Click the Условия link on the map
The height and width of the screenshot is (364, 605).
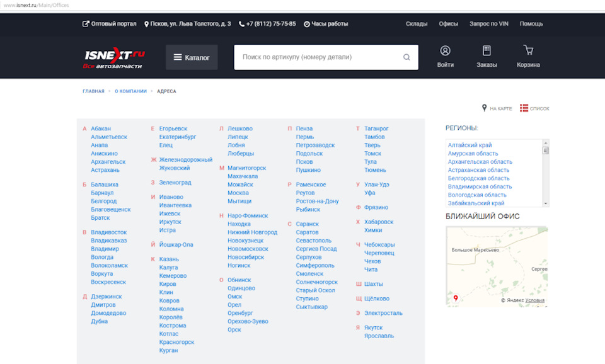click(535, 300)
